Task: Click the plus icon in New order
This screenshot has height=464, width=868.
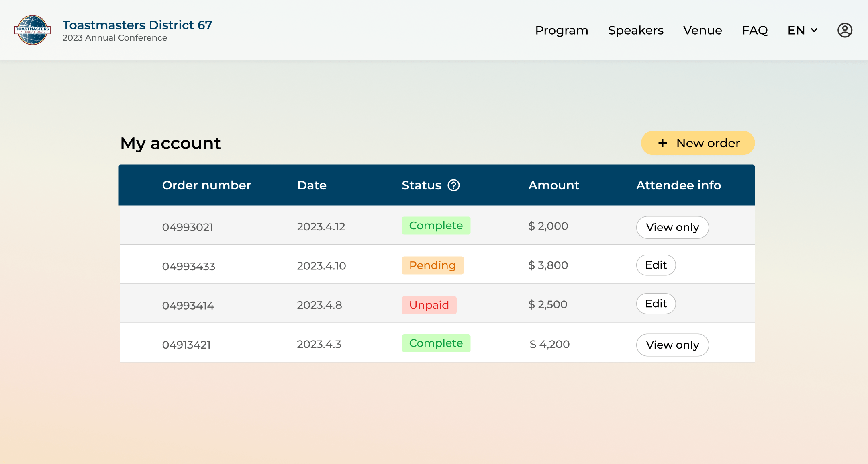Action: (663, 143)
